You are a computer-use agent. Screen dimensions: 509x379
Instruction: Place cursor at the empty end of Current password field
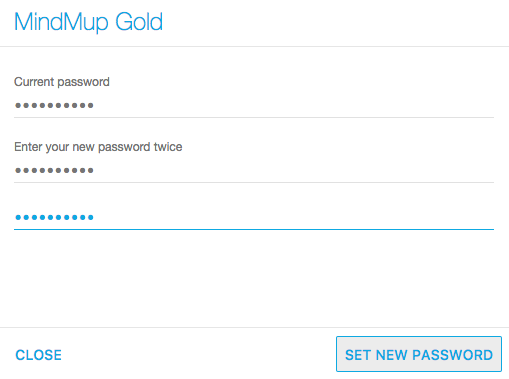pos(293,106)
